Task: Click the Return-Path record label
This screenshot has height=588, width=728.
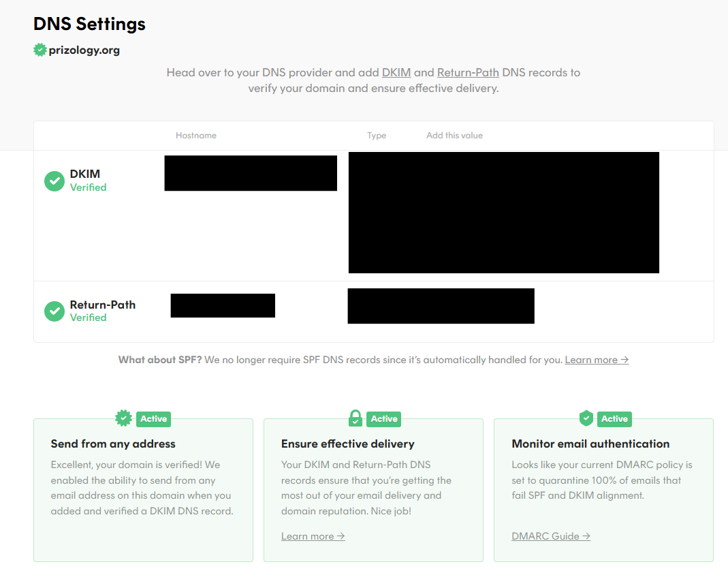Action: [x=103, y=305]
